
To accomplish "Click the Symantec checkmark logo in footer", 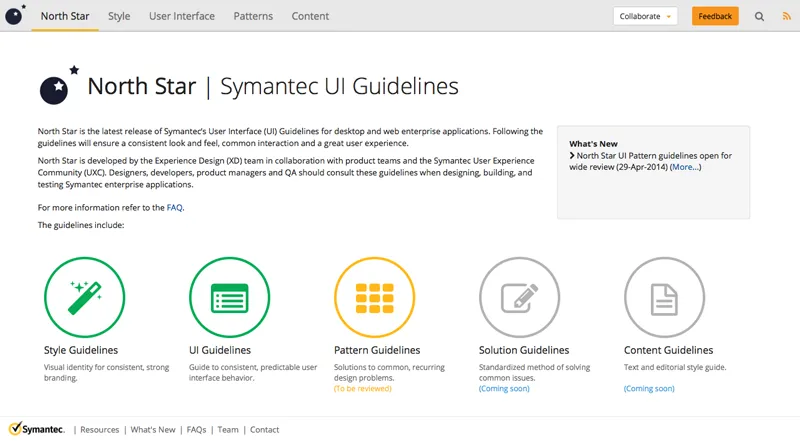I will tap(36, 429).
